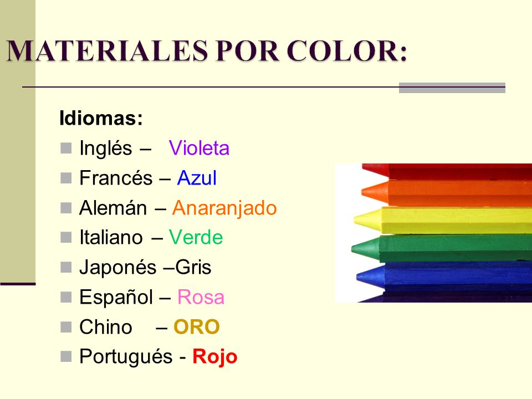Click the green crayon in the picture

coord(441,248)
